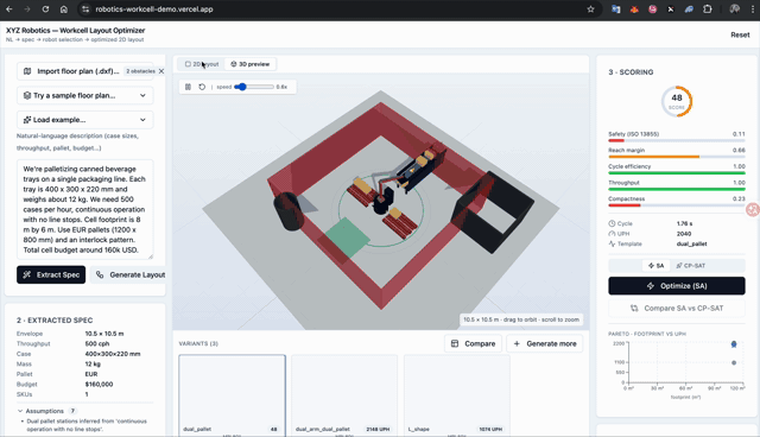
Task: Go forward in the browser
Action: (x=27, y=9)
